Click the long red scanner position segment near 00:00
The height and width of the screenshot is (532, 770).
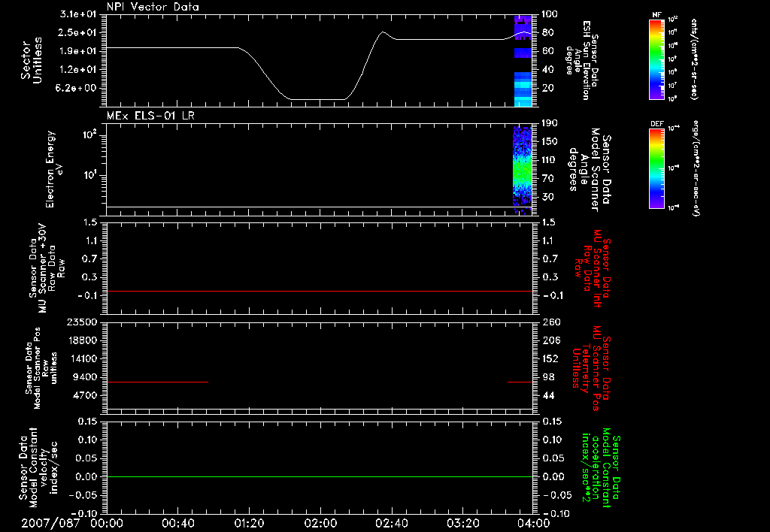tap(157, 382)
